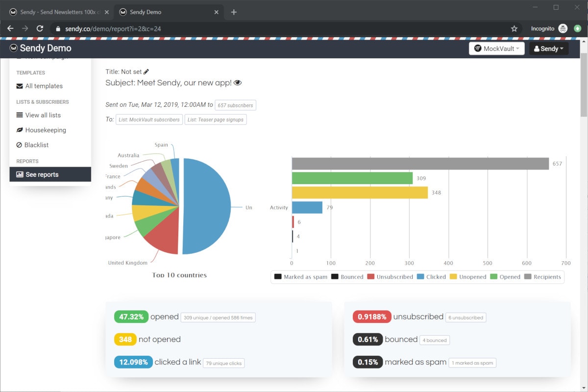Screen dimensions: 588x392
Task: Click the 0.61% bounced badge
Action: click(x=367, y=340)
